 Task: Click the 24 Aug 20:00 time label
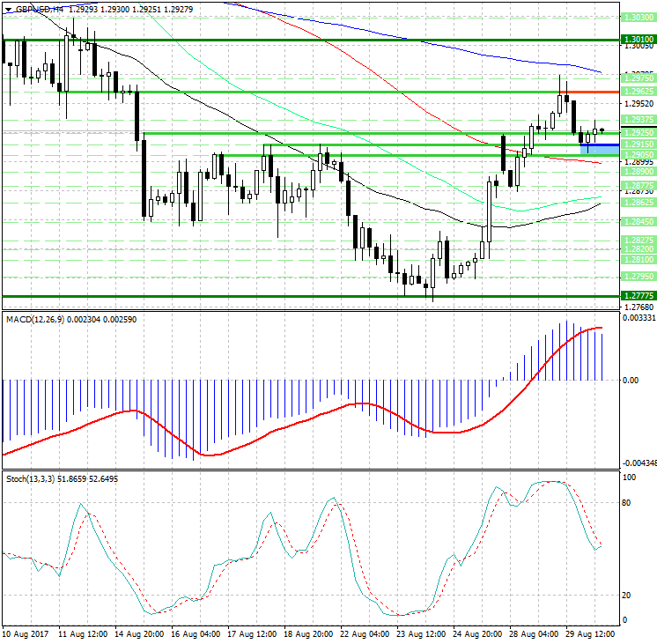pos(478,633)
